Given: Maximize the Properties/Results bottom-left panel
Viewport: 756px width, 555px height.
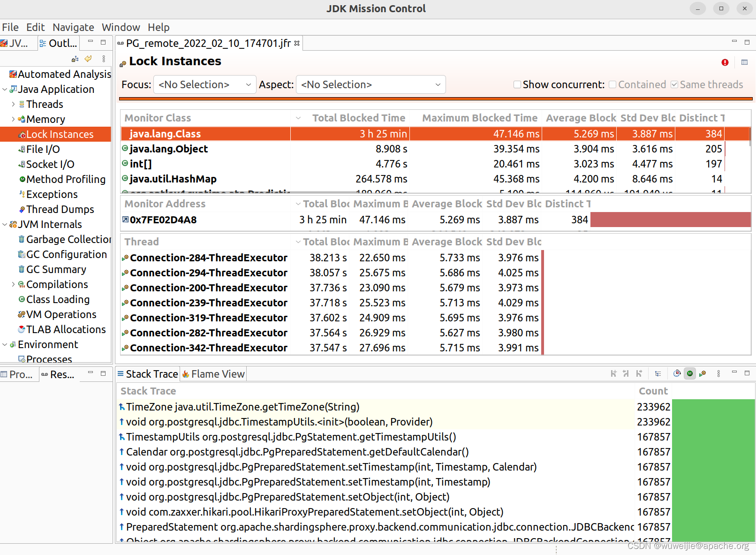Looking at the screenshot, I should click(103, 373).
